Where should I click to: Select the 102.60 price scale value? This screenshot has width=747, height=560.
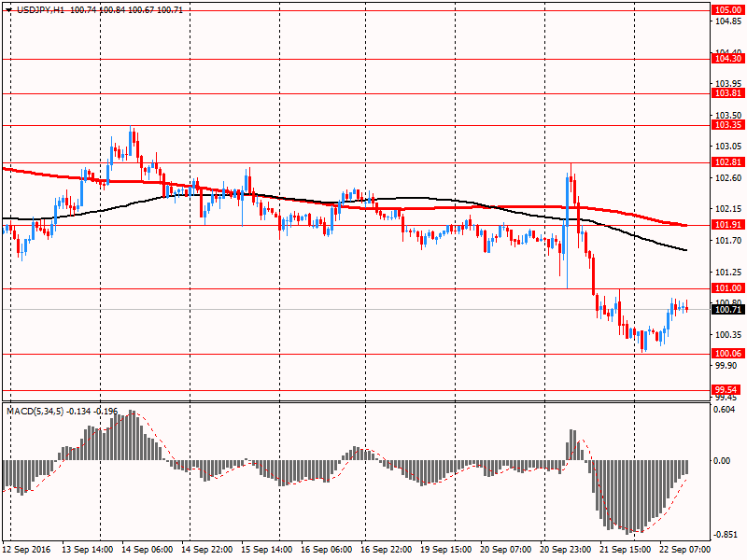728,178
